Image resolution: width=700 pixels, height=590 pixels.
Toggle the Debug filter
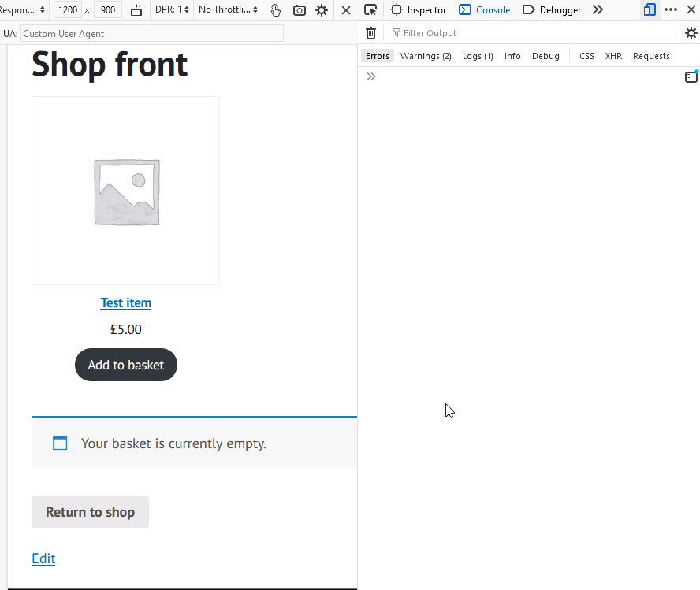[x=545, y=56]
